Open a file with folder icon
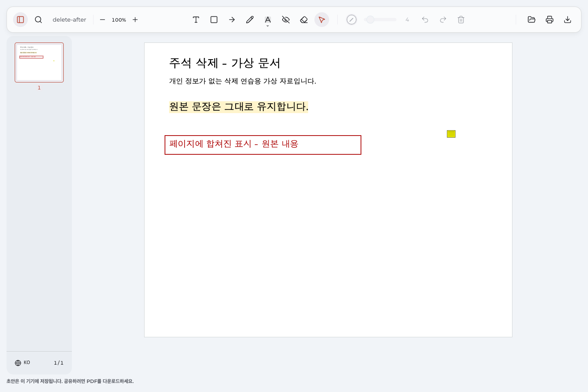Screen dimensions: 588x392 point(532,20)
